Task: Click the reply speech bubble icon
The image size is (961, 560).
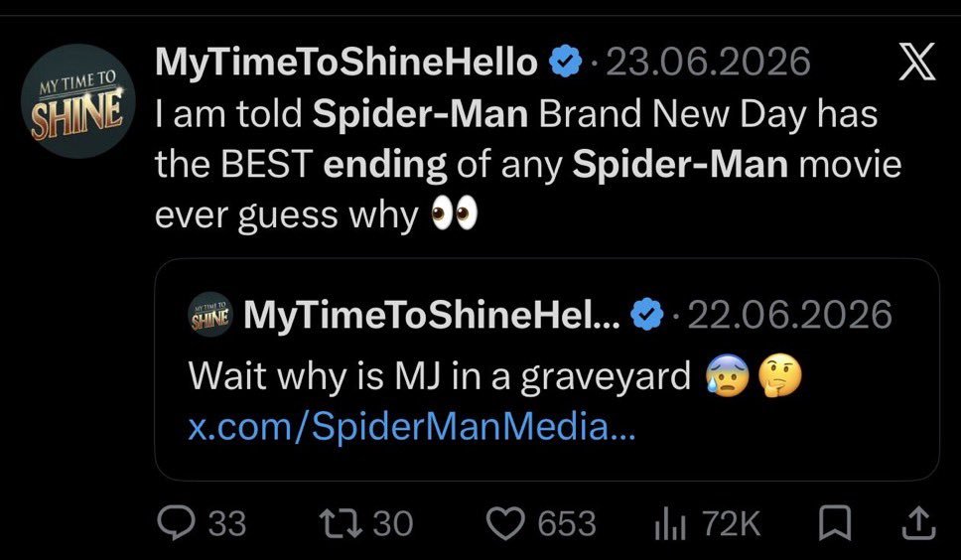Action: 176,522
